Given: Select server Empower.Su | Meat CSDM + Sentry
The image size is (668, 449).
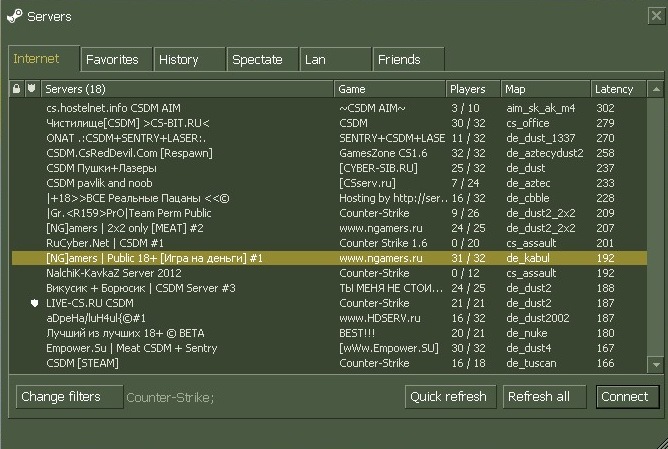Looking at the screenshot, I should (x=329, y=348).
